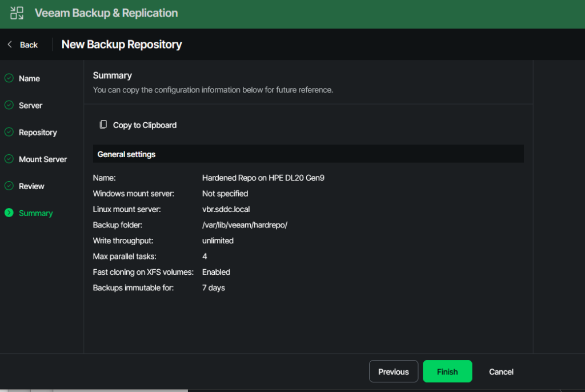Click the Name step checkmark icon
The width and height of the screenshot is (585, 392).
(x=9, y=78)
